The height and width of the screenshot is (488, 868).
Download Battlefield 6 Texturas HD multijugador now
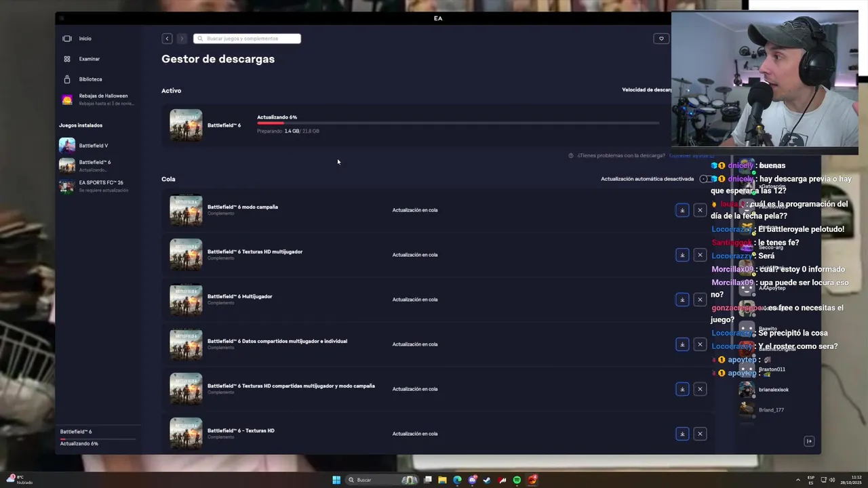[x=682, y=255]
